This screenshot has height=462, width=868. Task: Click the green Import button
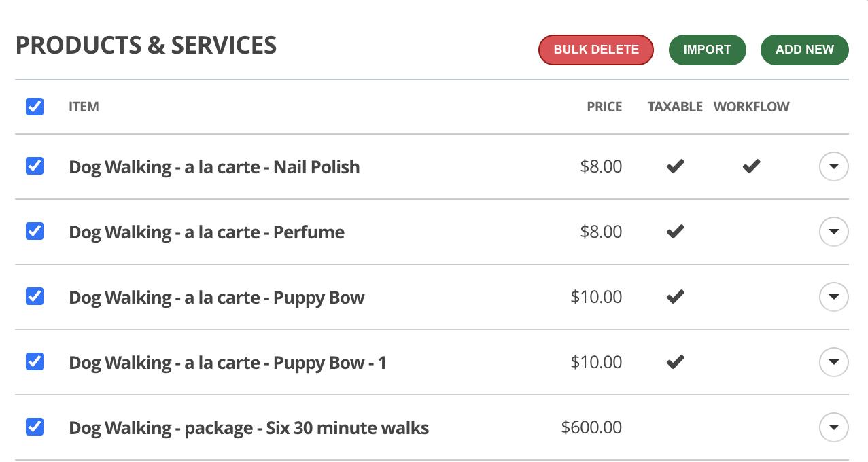tap(707, 50)
